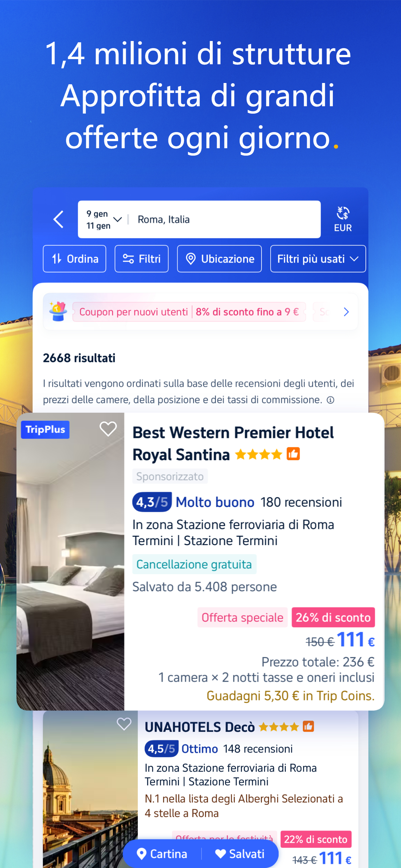Tap the back arrow beside the search box
Image resolution: width=401 pixels, height=868 pixels.
tap(58, 219)
